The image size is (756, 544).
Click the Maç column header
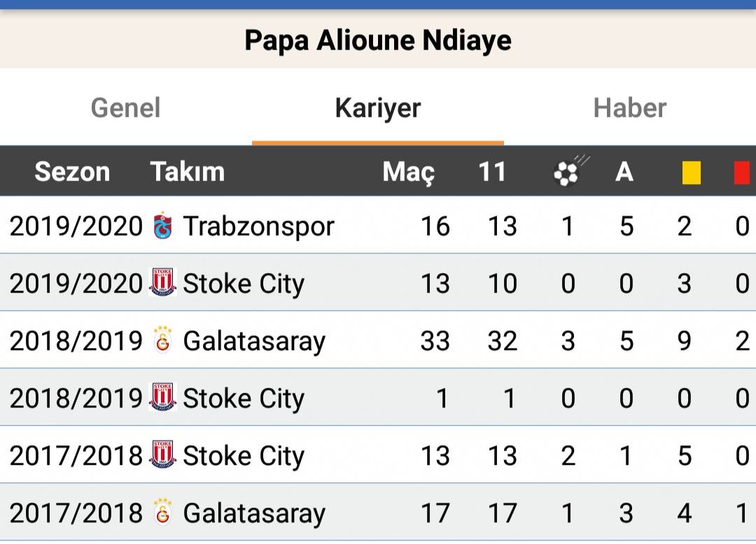(x=409, y=172)
